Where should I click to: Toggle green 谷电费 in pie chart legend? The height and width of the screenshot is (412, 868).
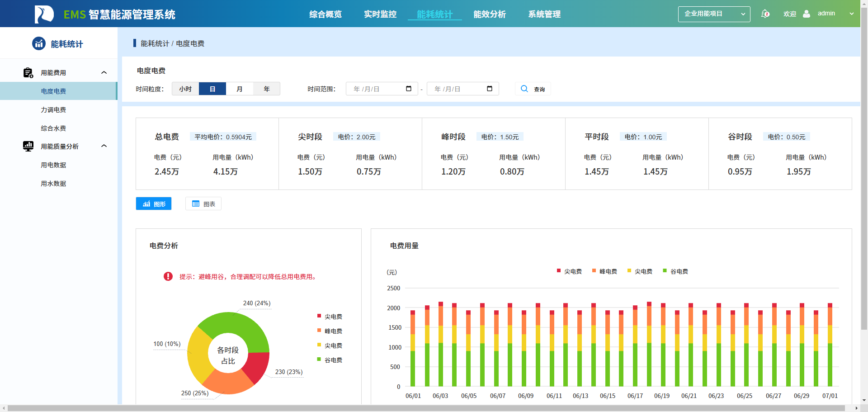click(330, 360)
